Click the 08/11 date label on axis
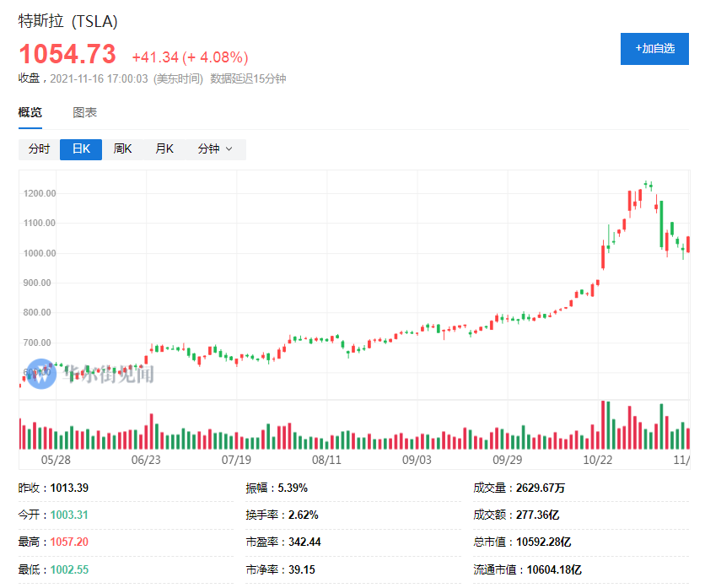This screenshot has width=705, height=588. click(x=326, y=460)
